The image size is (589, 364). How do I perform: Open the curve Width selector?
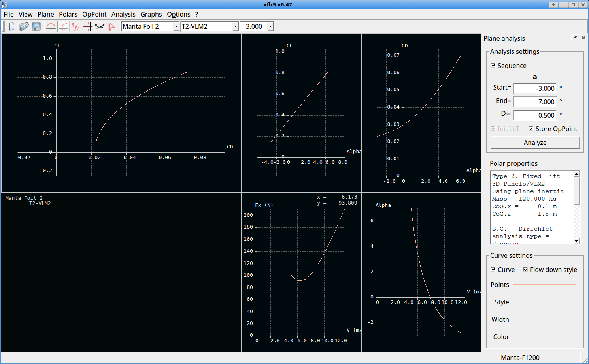click(545, 319)
